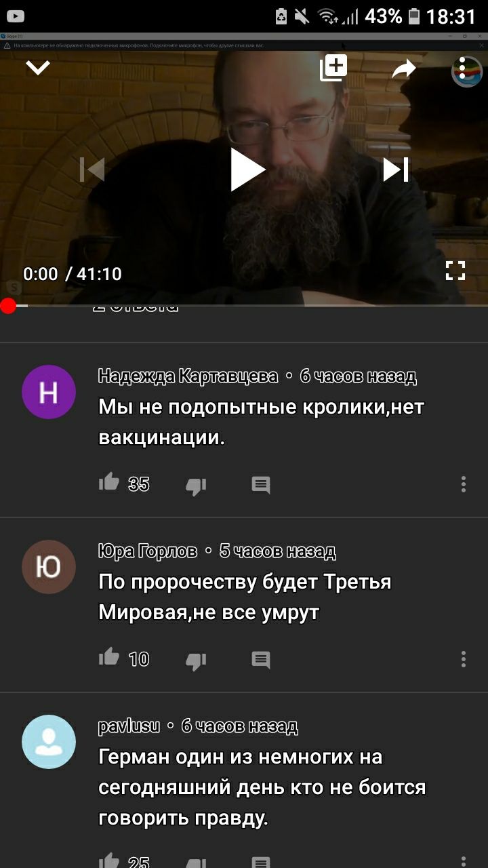The height and width of the screenshot is (868, 488).
Task: Open YouTube notification in status bar
Action: [x=16, y=16]
